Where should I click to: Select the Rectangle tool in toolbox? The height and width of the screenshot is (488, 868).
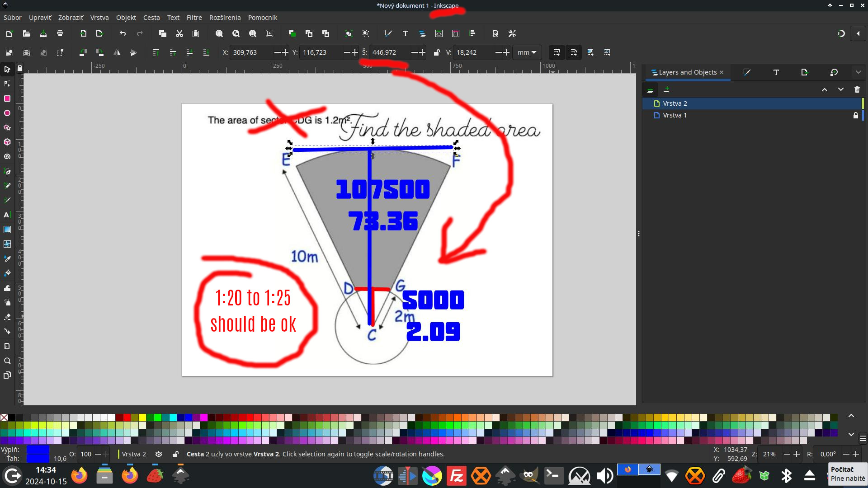tap(7, 99)
